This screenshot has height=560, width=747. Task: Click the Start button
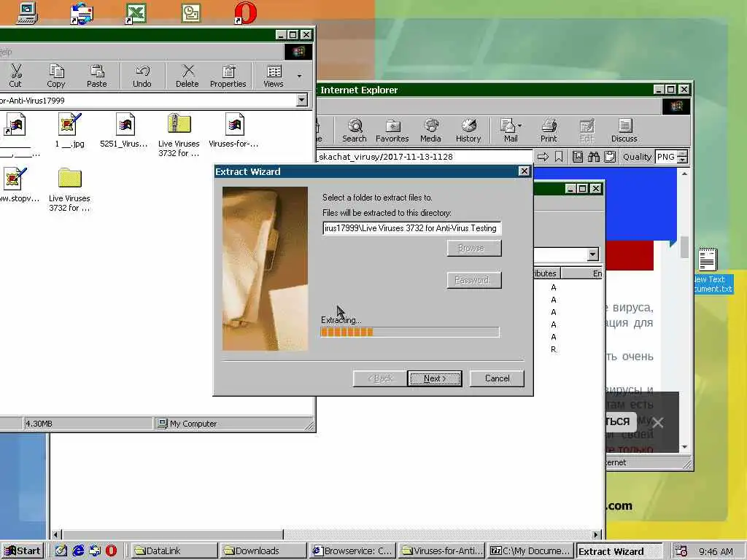(x=23, y=551)
